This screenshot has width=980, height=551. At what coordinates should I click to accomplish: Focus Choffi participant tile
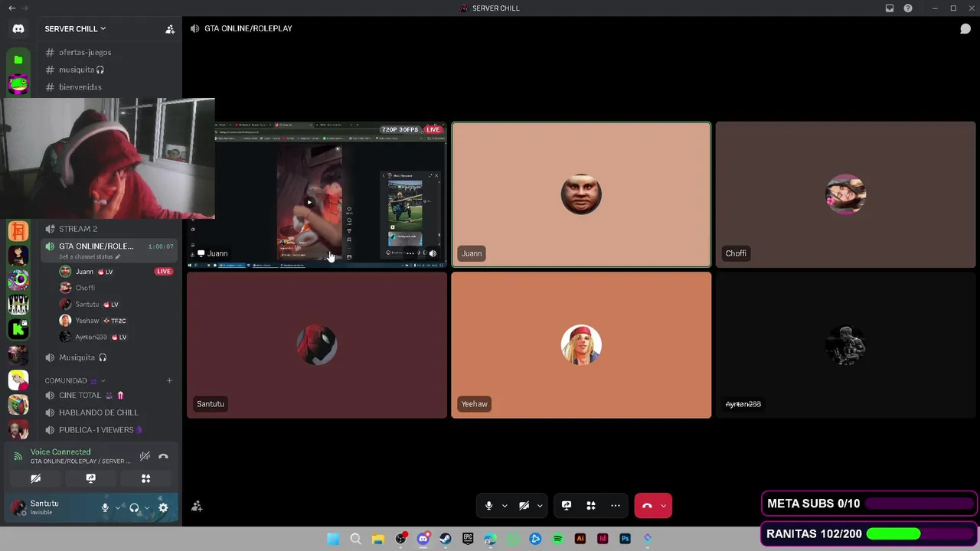845,194
